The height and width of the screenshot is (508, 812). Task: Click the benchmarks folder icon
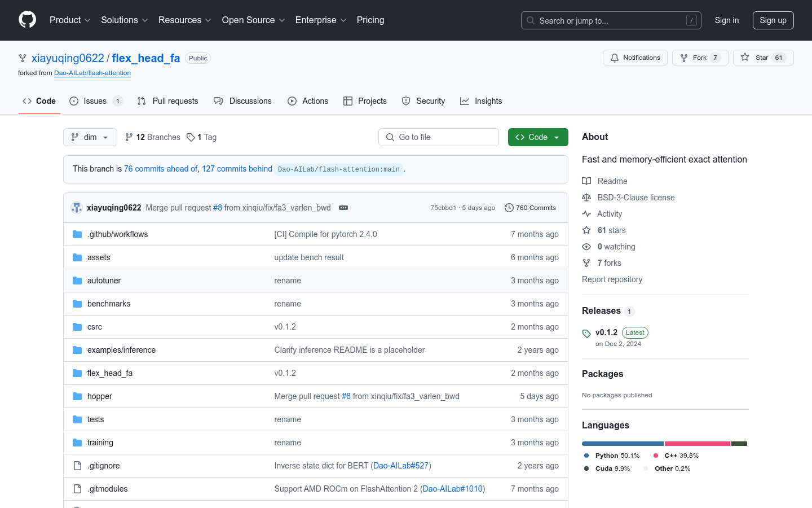tap(77, 304)
